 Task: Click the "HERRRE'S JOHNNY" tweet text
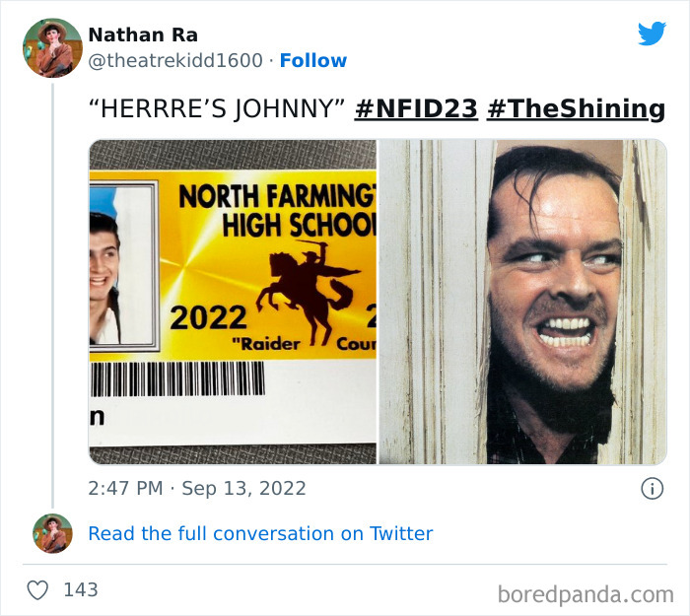(216, 108)
